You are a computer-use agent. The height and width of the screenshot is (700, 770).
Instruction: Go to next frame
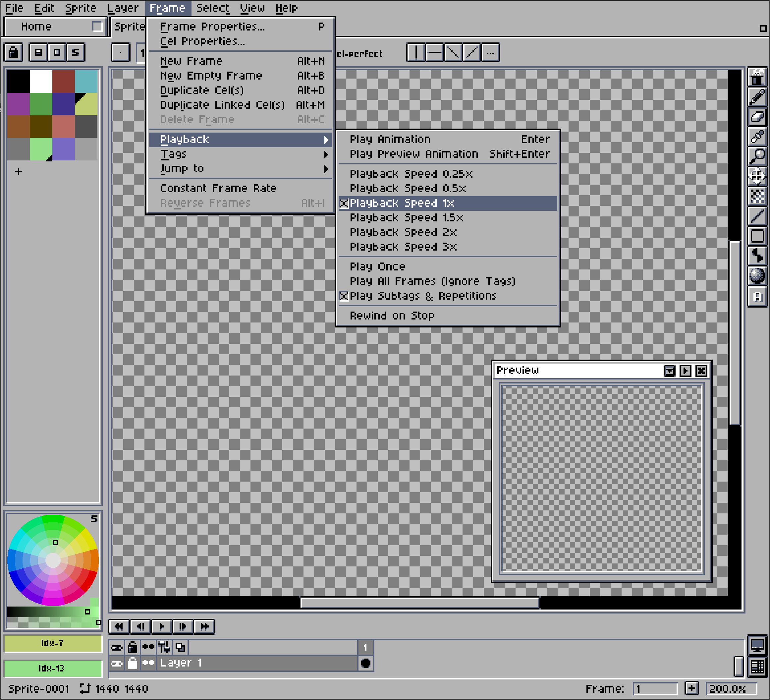[183, 626]
